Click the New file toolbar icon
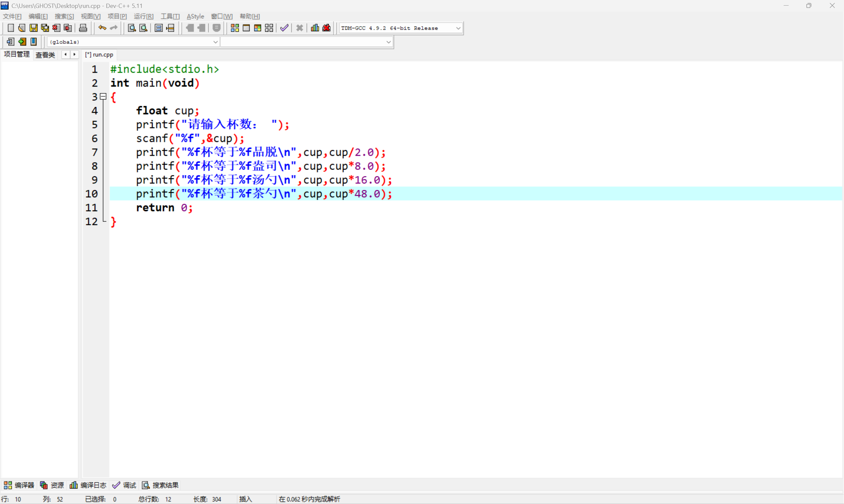The height and width of the screenshot is (504, 844). [11, 28]
